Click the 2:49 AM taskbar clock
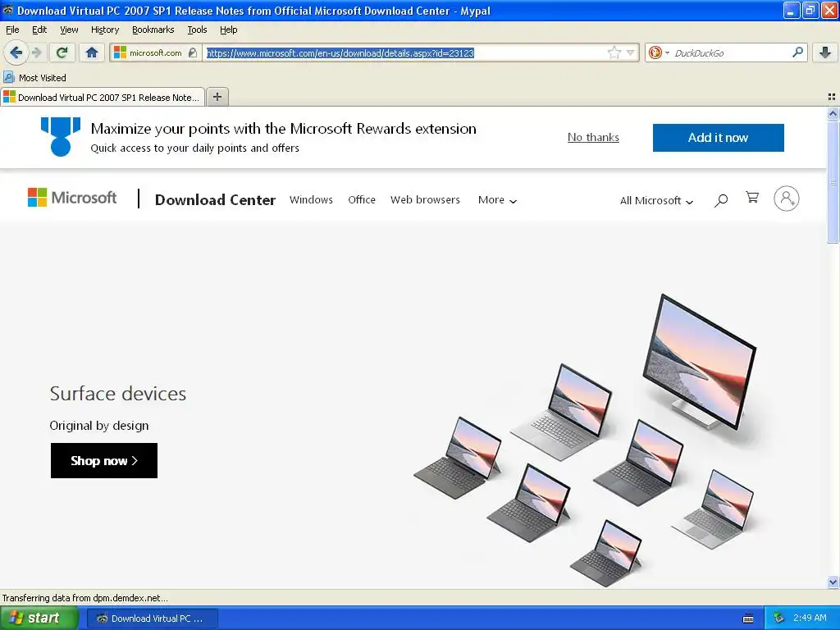 (x=810, y=618)
